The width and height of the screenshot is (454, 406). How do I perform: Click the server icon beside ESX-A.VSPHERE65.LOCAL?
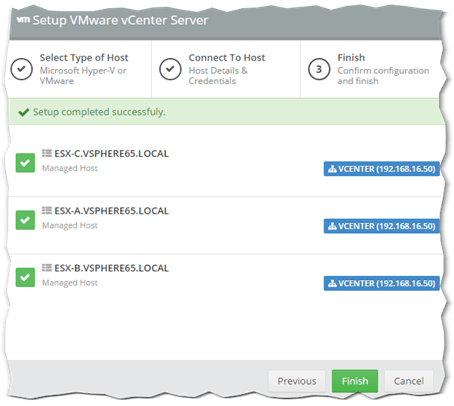[x=47, y=210]
